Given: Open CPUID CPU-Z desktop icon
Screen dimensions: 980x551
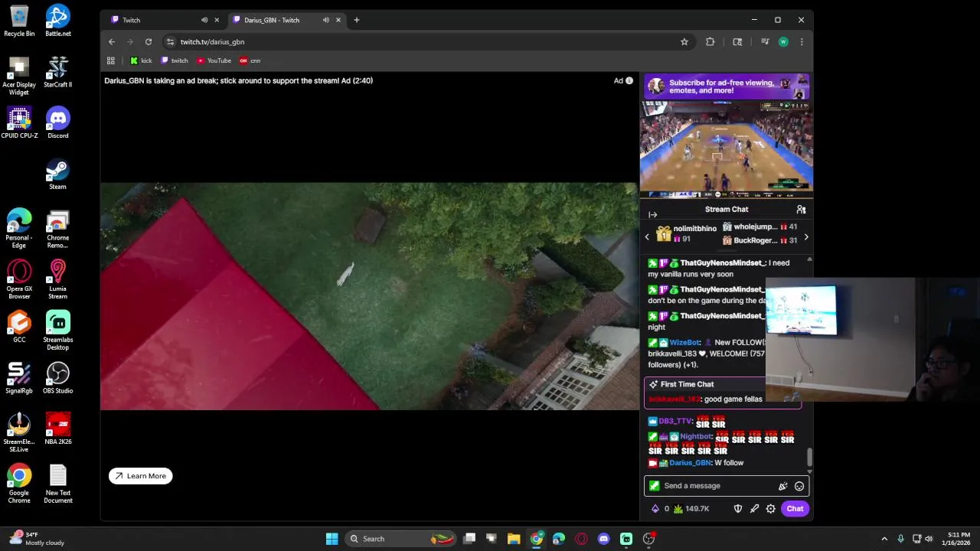Looking at the screenshot, I should click(19, 122).
